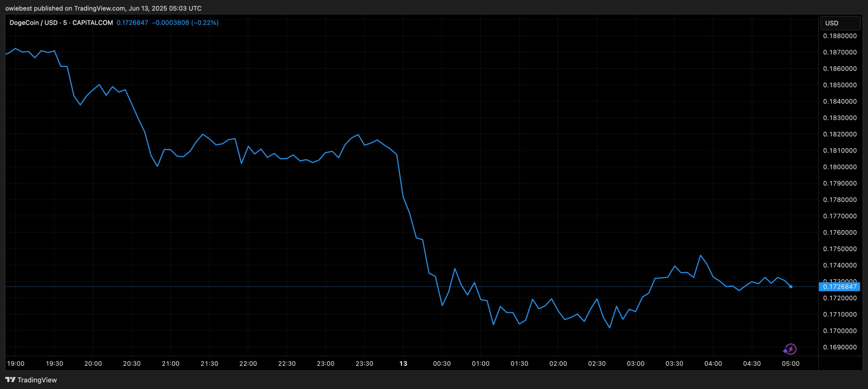The image size is (868, 389).
Task: Click the 0.1710000 price axis label
Action: coord(840,314)
